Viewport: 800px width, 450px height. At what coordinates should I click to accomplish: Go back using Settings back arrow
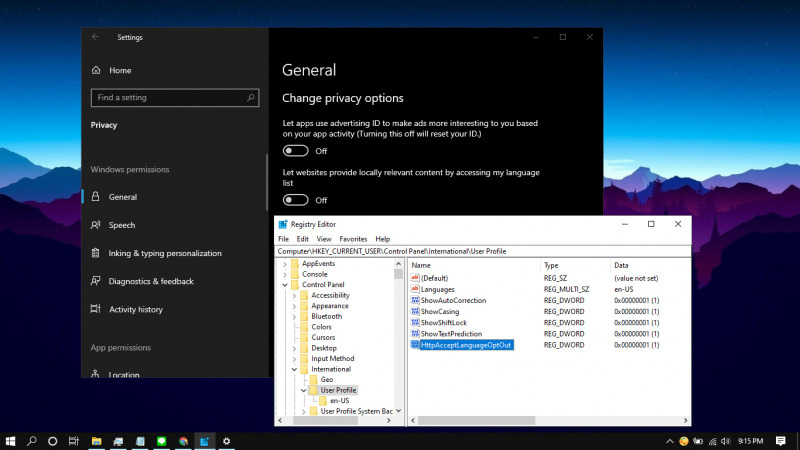coord(95,37)
